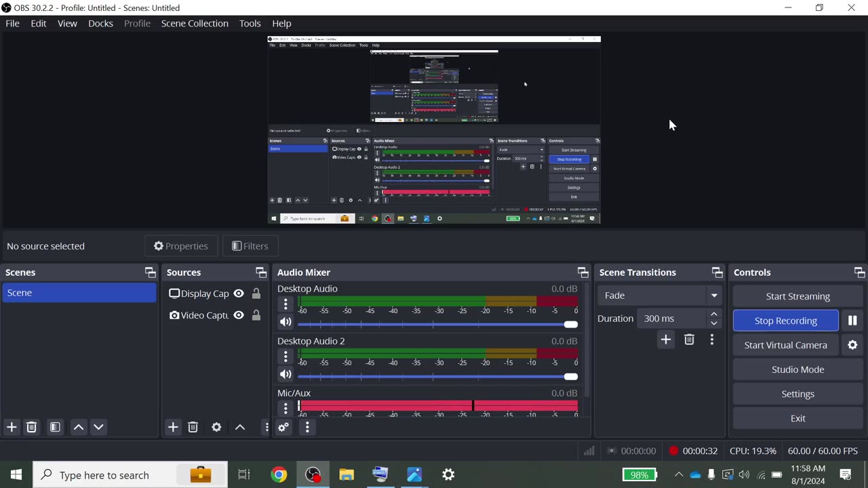The width and height of the screenshot is (868, 488).
Task: Open the Desktop Audio options three-dot menu
Action: tap(285, 304)
